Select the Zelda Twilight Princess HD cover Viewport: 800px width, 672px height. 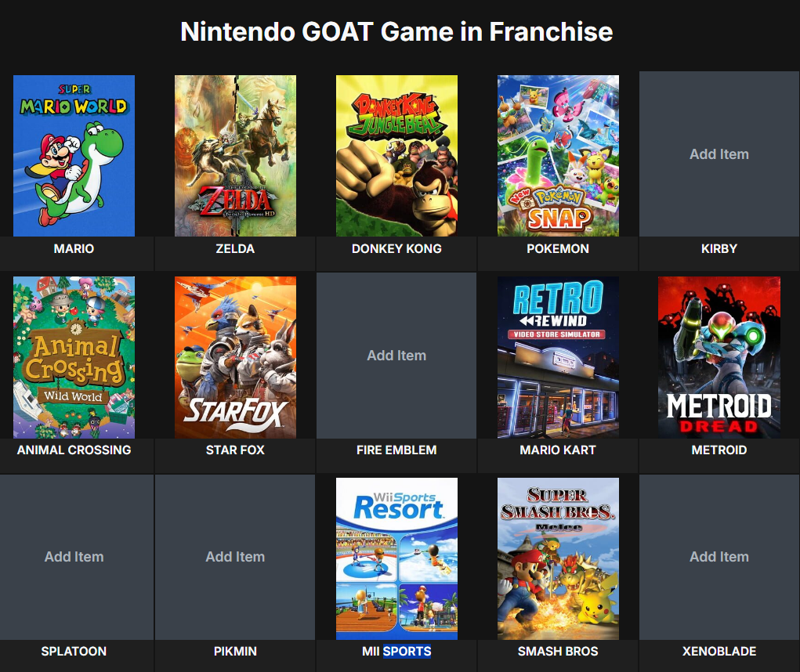(x=235, y=156)
